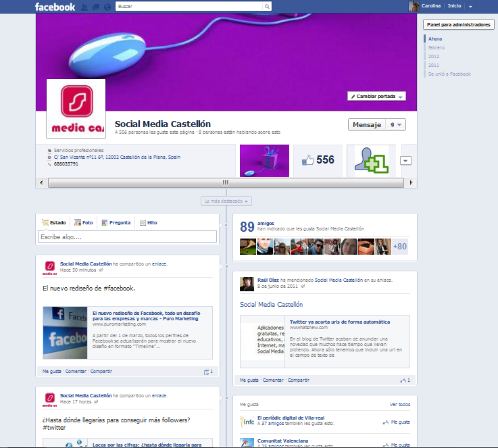Click Me gusta on Raúl Díaz post
This screenshot has width=498, height=448.
[249, 380]
